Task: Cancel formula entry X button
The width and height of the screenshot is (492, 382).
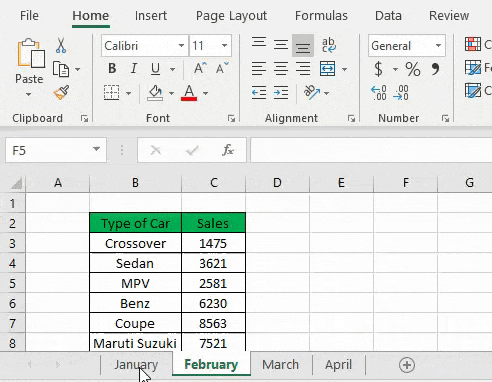Action: coord(156,150)
